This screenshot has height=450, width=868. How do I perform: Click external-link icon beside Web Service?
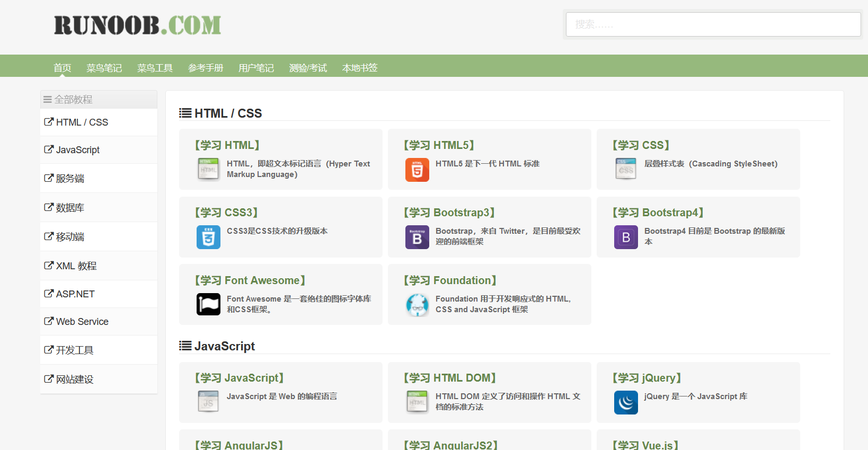coord(49,321)
